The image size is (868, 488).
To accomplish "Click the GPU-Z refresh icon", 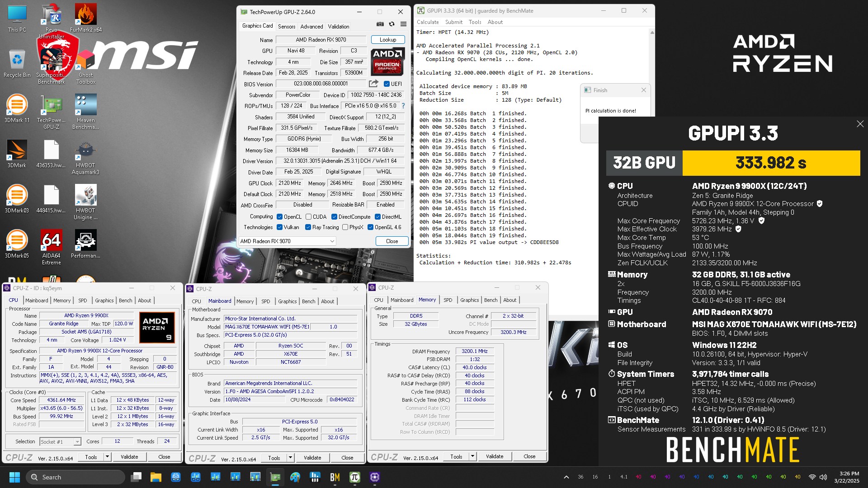I will 392,24.
